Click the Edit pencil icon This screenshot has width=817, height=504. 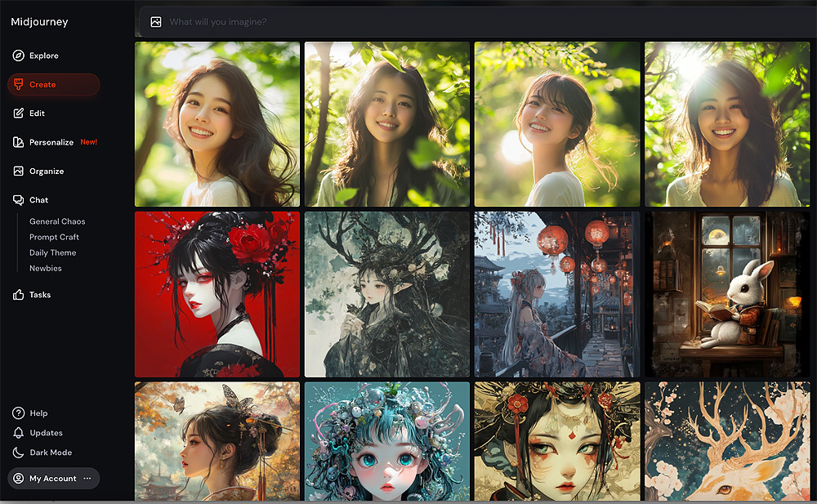[x=19, y=114]
